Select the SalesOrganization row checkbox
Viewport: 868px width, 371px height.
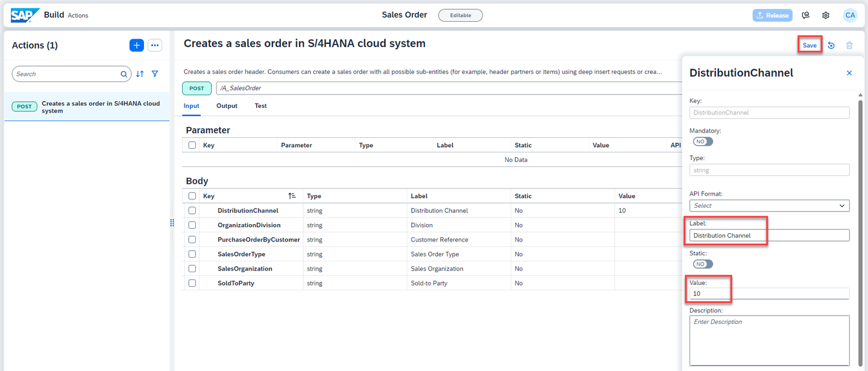(x=192, y=269)
